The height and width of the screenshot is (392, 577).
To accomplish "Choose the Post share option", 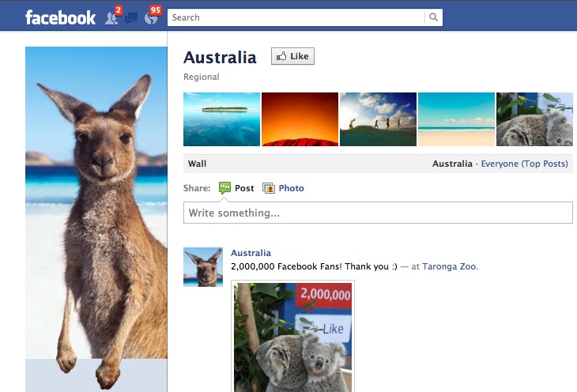I will (244, 188).
